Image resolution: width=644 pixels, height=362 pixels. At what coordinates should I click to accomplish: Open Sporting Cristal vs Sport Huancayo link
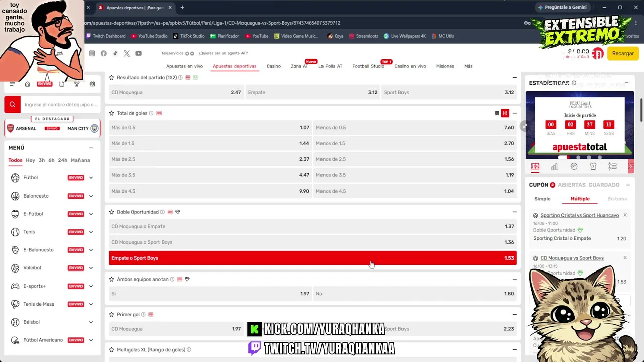point(580,215)
